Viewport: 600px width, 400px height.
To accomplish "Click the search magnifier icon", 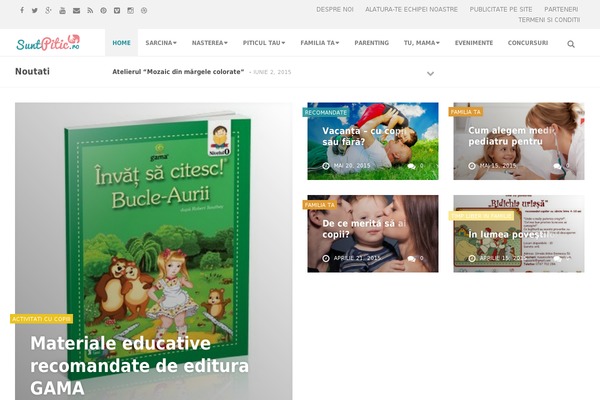I will tap(571, 44).
